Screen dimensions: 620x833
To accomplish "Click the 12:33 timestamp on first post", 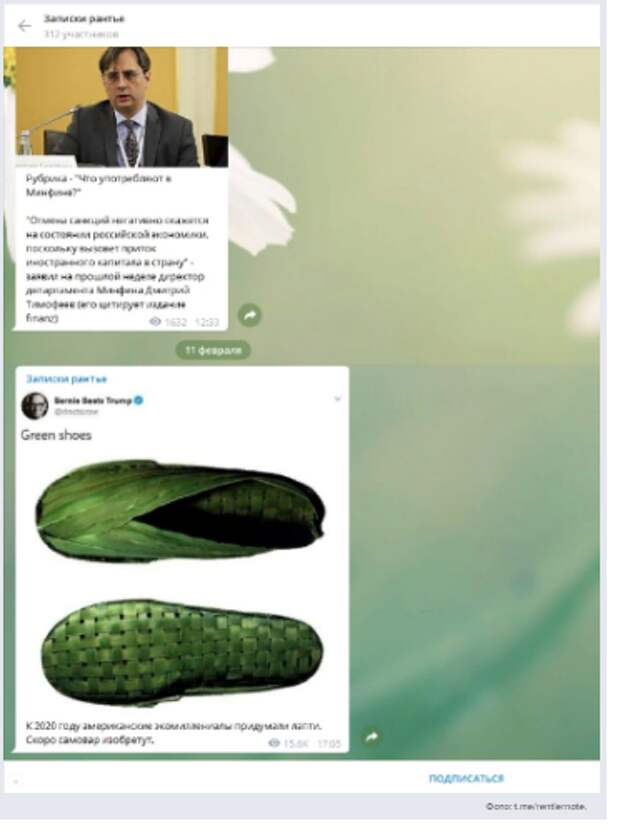I will 207,322.
